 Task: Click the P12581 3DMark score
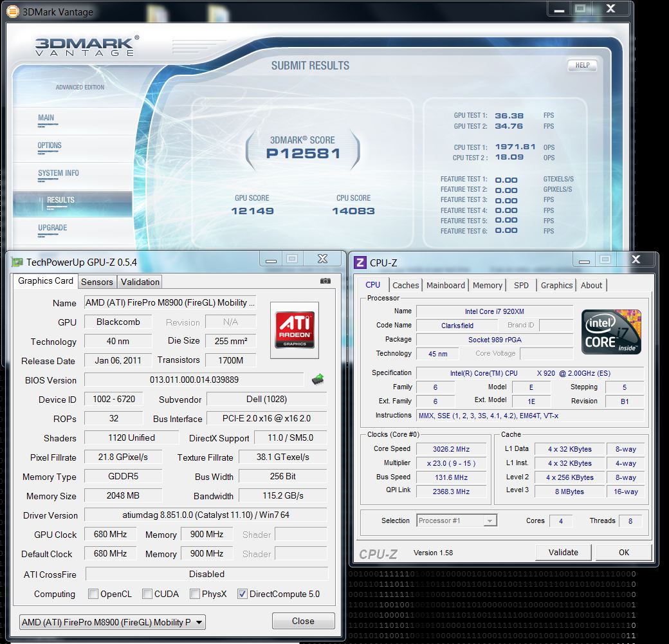pos(303,154)
